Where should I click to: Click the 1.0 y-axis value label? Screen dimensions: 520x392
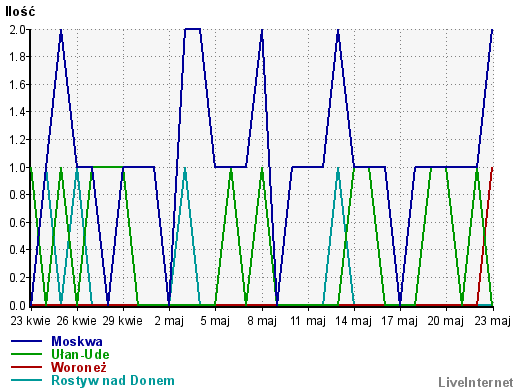(18, 167)
